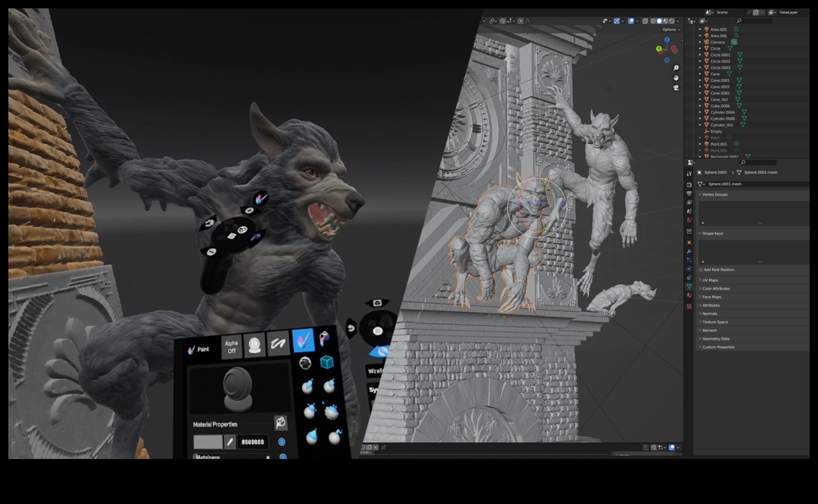This screenshot has height=504, width=818.
Task: Open the Scene name field in top bar
Action: tap(722, 13)
